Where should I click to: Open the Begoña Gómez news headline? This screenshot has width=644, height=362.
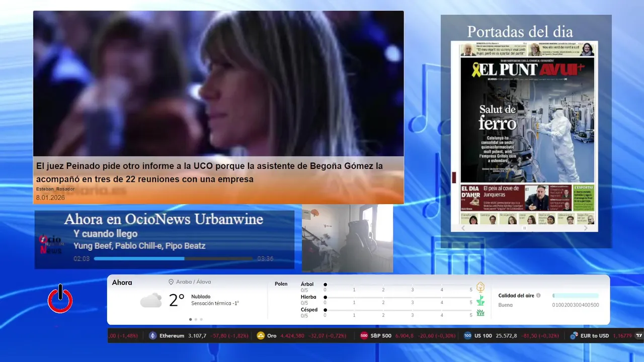(209, 172)
